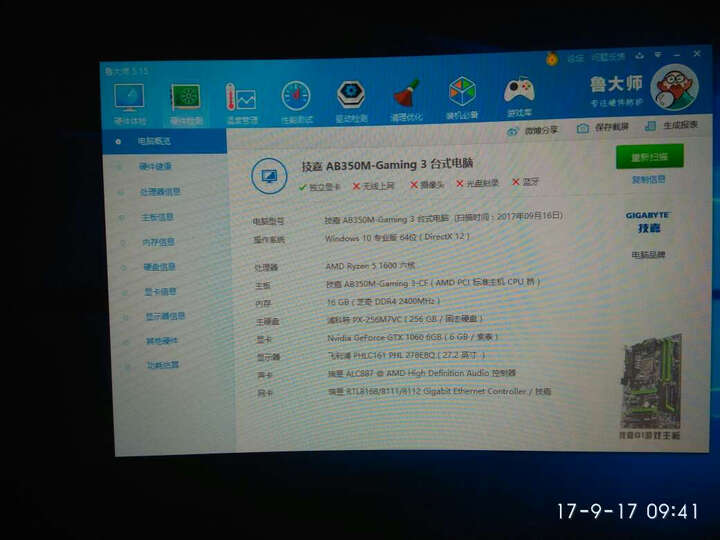Click Windows 10 专业版 64位 operating system value

(397, 237)
